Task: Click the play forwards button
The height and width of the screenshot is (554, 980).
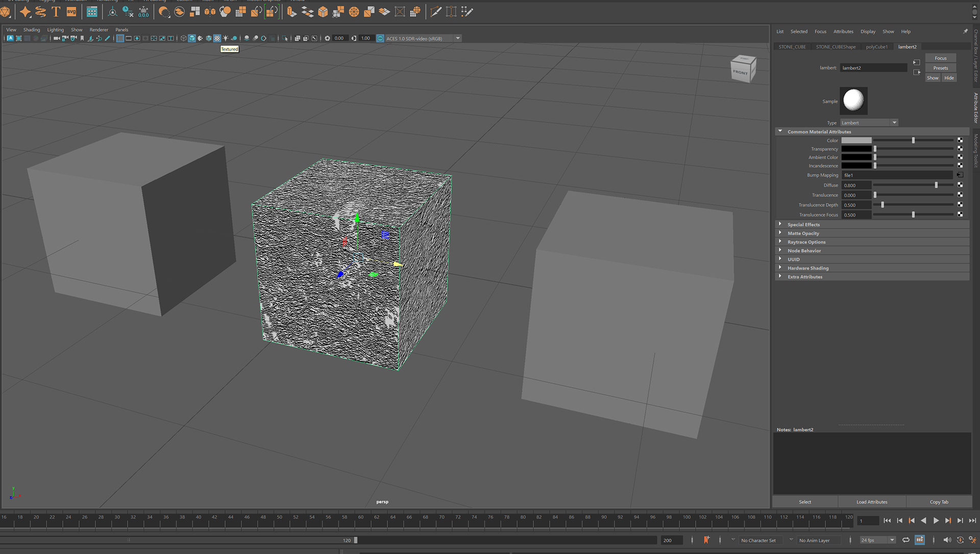Action: (x=936, y=521)
